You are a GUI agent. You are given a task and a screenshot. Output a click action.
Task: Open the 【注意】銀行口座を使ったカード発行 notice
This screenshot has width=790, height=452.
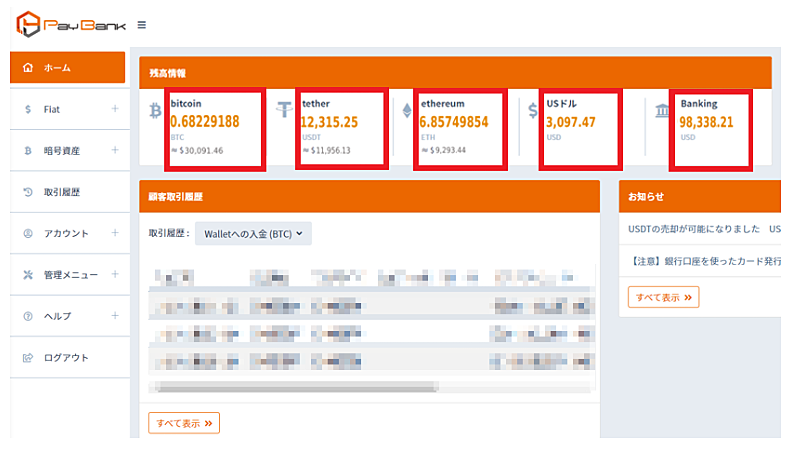click(x=705, y=261)
